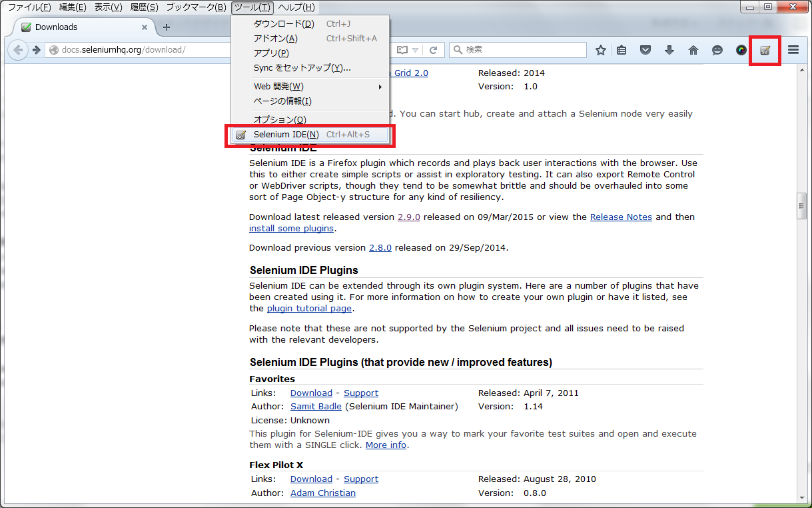
Task: Select オプション from Tools menu
Action: pos(310,119)
